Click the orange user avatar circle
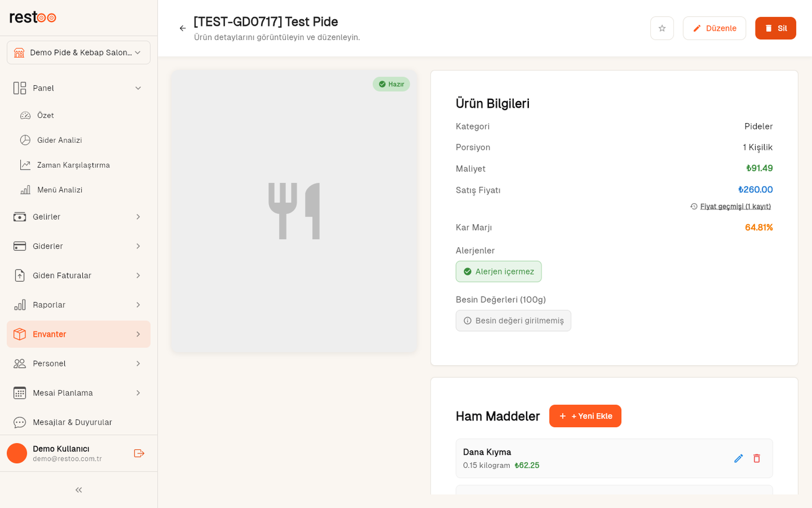 [x=17, y=453]
